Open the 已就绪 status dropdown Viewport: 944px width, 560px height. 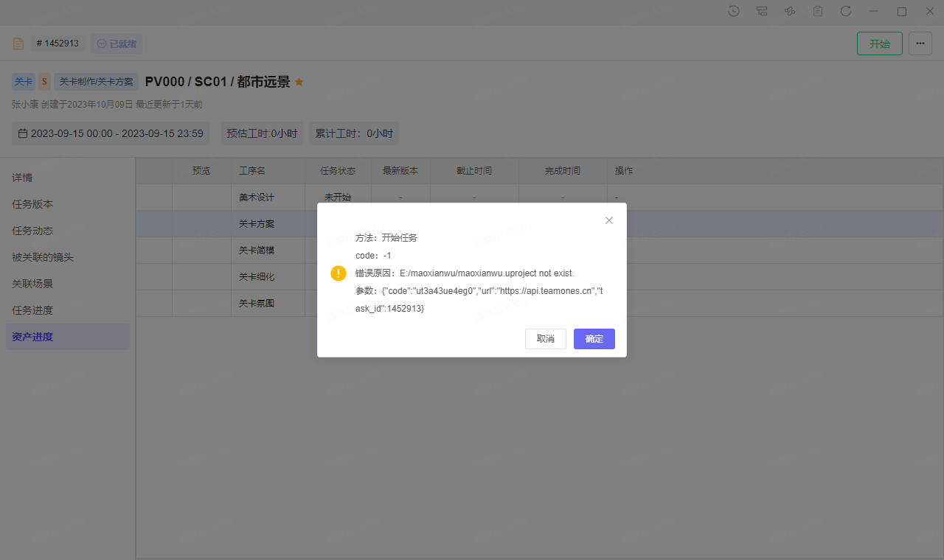(117, 43)
